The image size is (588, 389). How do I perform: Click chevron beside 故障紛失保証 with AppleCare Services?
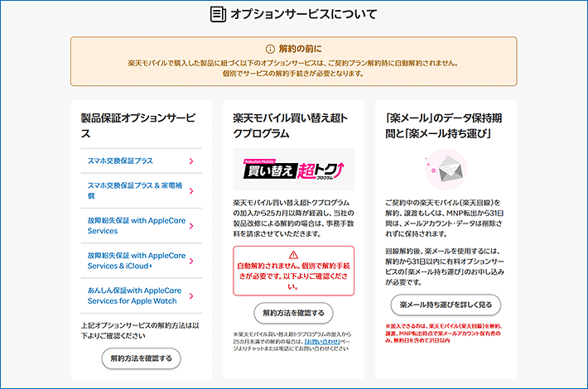191,226
